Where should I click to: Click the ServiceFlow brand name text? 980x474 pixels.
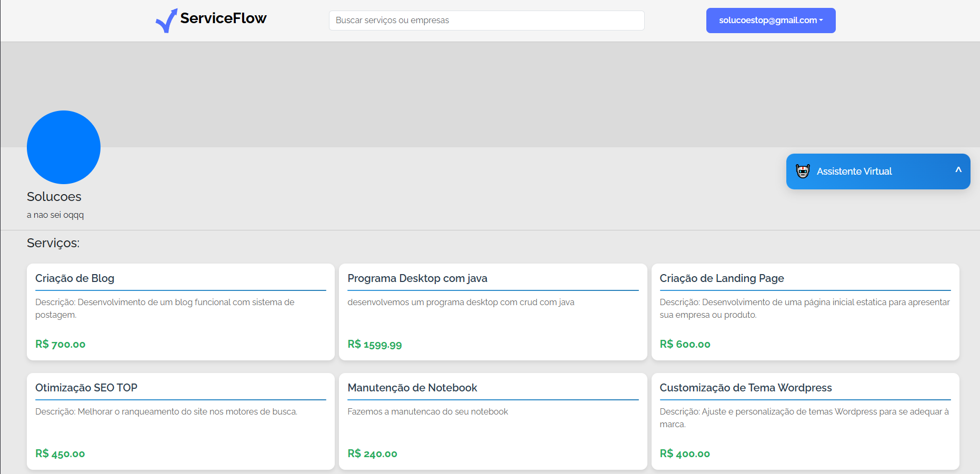(x=223, y=18)
